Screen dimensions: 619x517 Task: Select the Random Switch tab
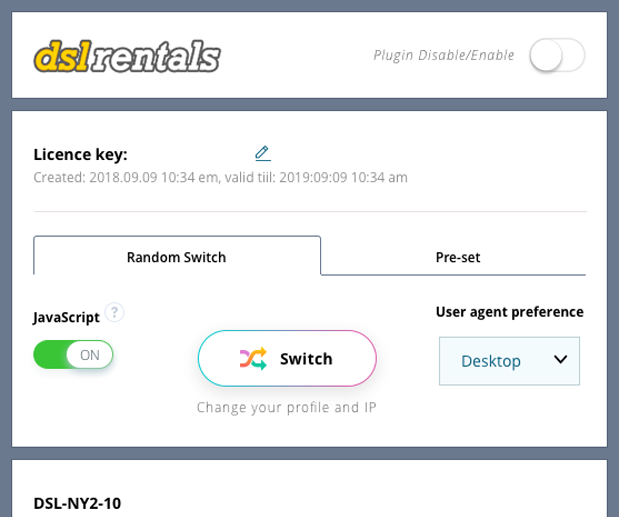click(177, 257)
